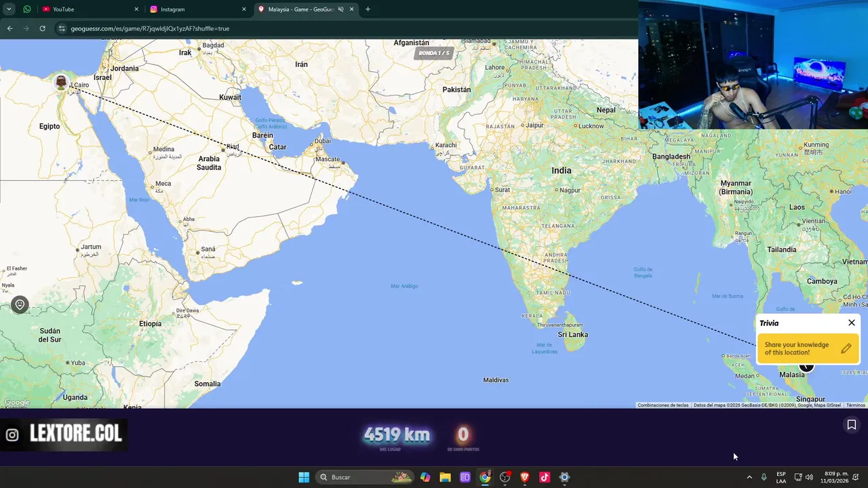
Task: Click the muted-audio icon on GeoGuessr tab
Action: pos(341,9)
